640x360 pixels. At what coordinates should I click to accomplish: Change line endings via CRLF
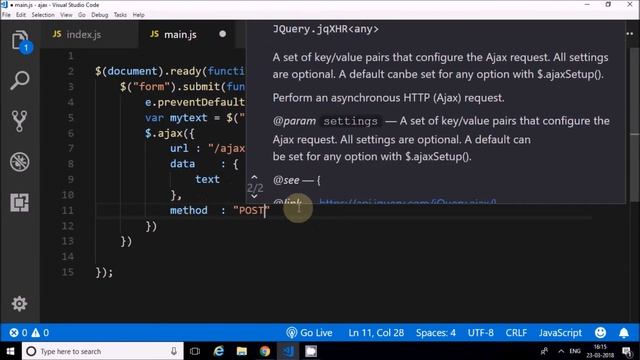(516, 333)
